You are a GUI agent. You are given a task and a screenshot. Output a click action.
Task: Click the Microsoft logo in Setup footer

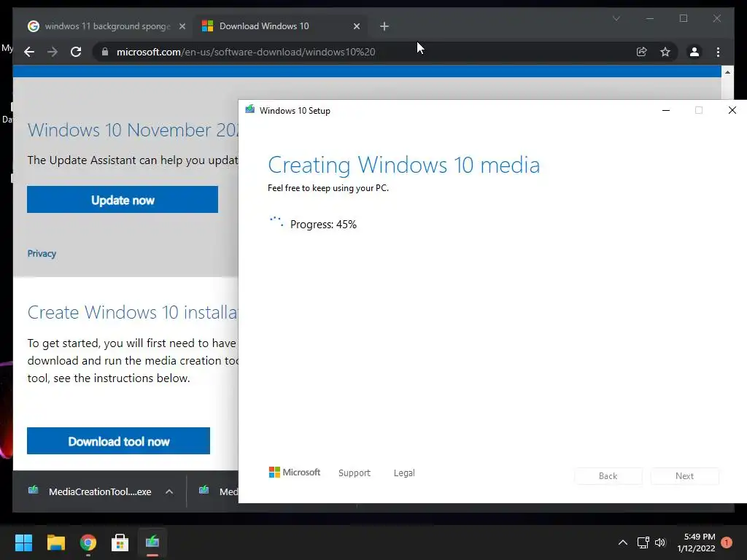(x=295, y=472)
